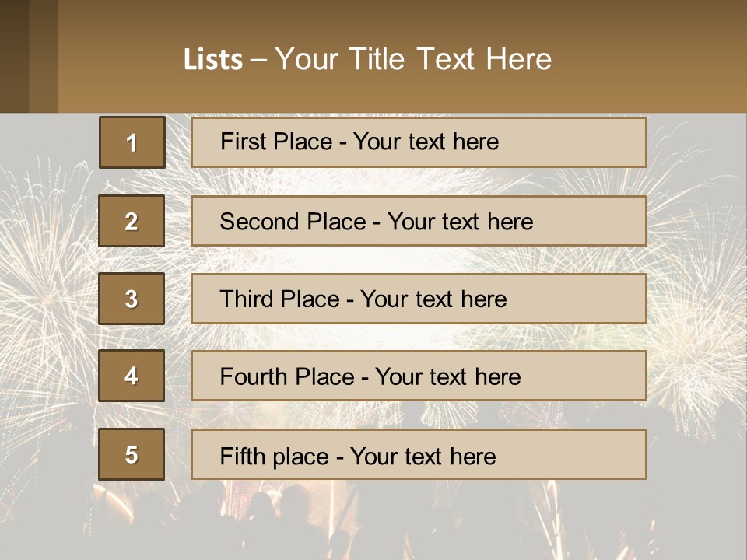Place cursor on "Your text here" in first row

(x=426, y=142)
